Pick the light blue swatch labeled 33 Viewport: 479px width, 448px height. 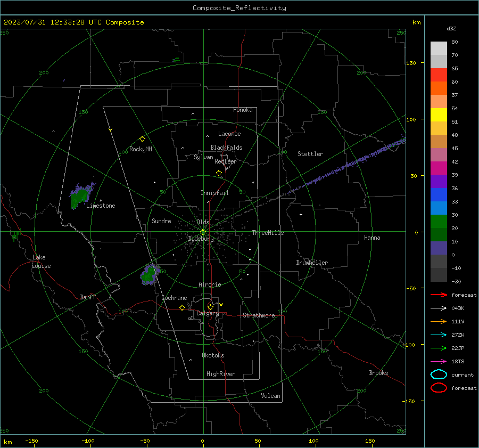coord(439,208)
